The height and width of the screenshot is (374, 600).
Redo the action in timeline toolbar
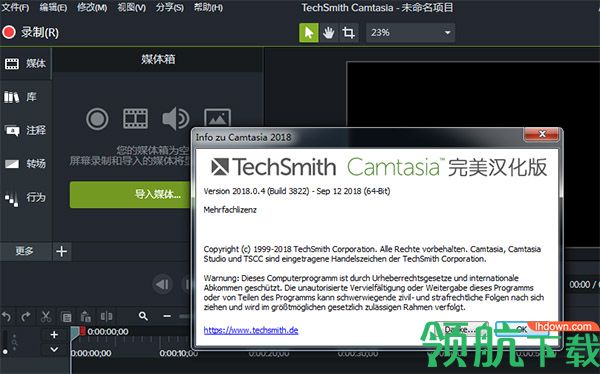pos(26,317)
